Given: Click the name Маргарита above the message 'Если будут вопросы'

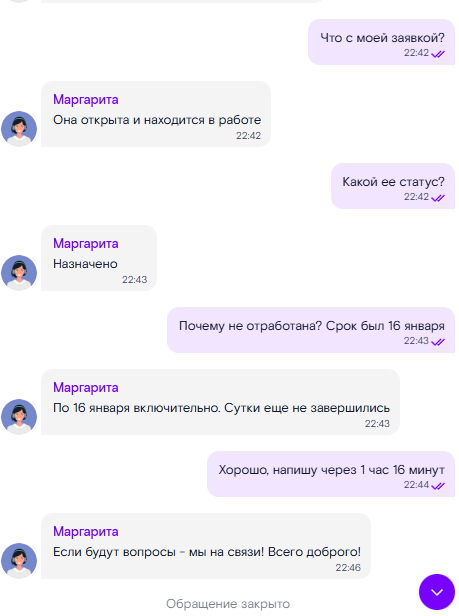Looking at the screenshot, I should [x=86, y=532].
